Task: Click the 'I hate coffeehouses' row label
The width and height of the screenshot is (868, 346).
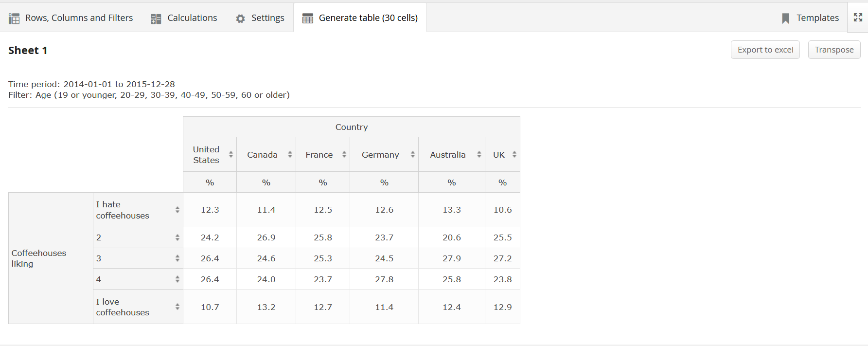Action: point(123,210)
